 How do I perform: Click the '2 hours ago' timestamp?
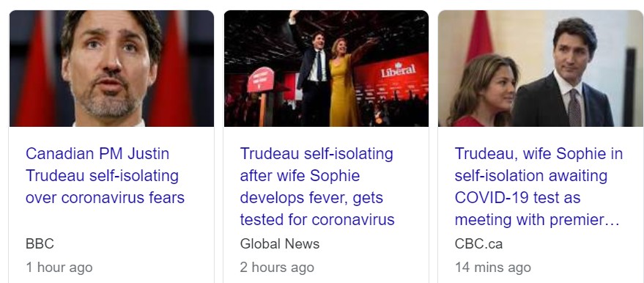click(277, 268)
